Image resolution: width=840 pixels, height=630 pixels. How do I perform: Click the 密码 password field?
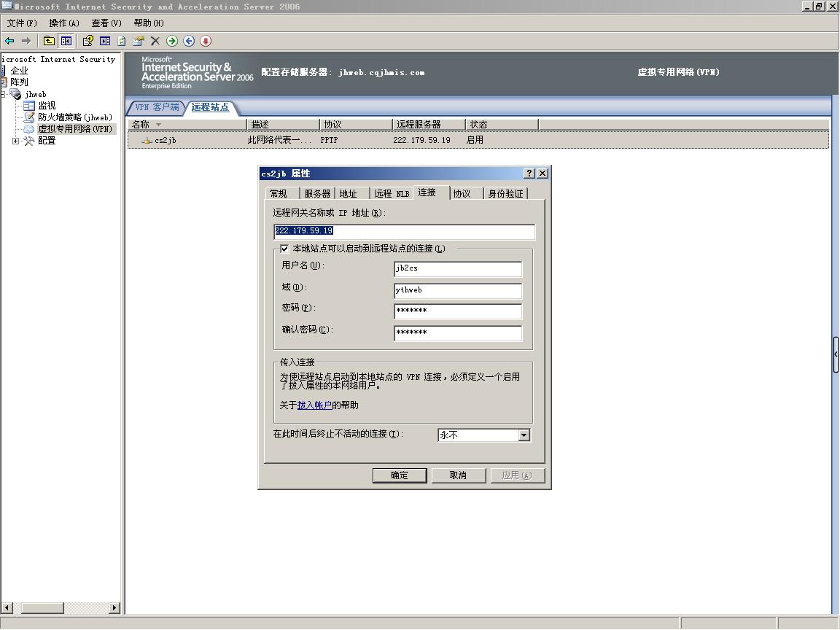457,311
